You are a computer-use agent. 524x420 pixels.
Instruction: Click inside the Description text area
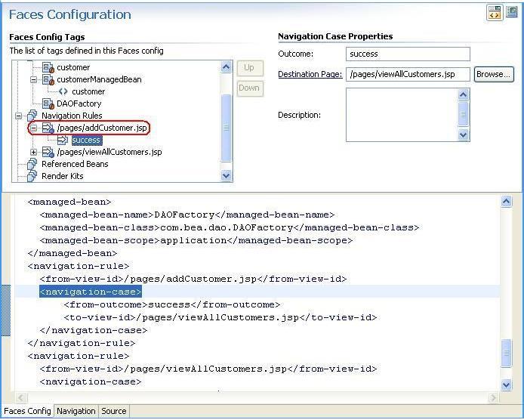click(401, 115)
